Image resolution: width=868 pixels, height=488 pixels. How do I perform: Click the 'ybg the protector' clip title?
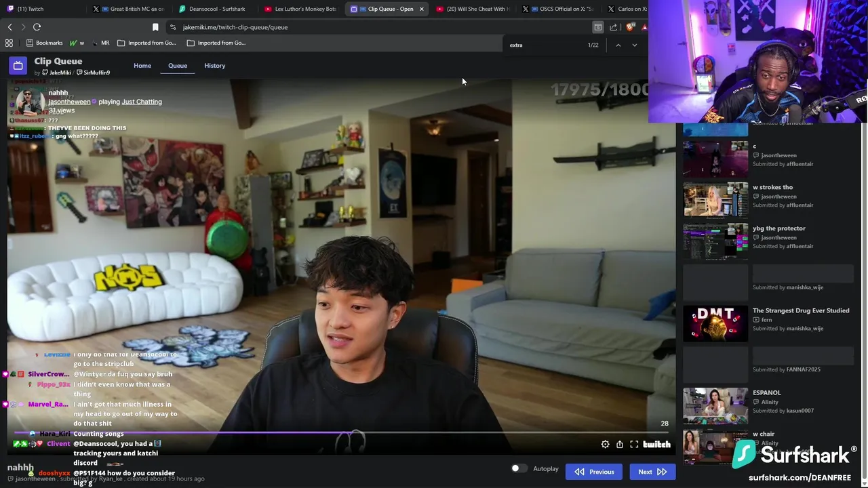(779, 228)
